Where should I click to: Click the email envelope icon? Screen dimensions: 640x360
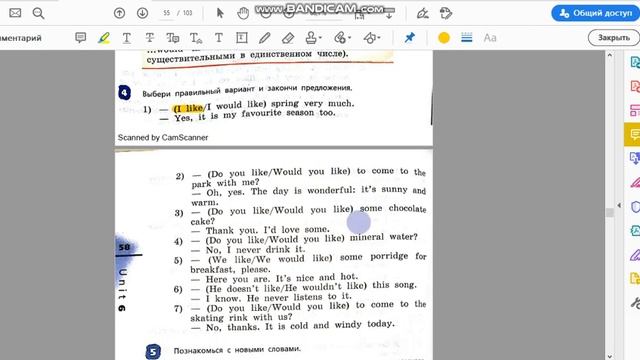15,13
